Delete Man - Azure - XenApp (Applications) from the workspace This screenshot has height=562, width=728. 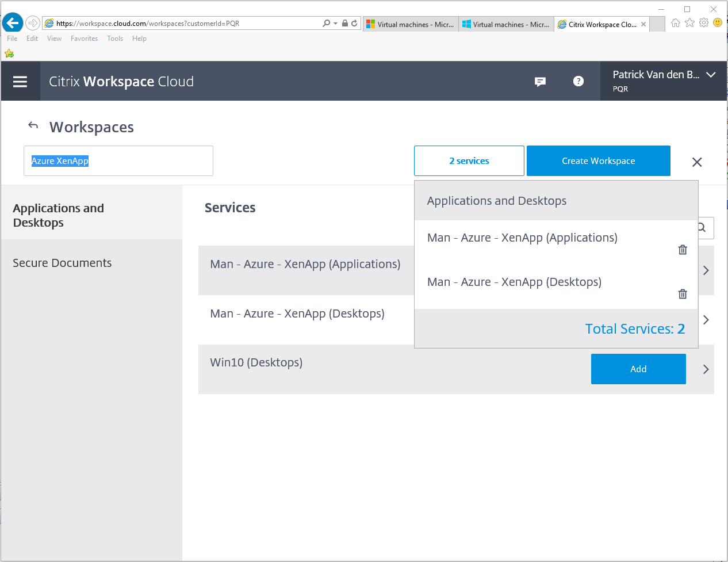coord(683,250)
